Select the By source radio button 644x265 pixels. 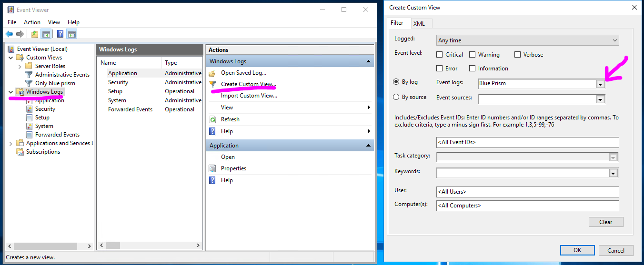tap(396, 97)
